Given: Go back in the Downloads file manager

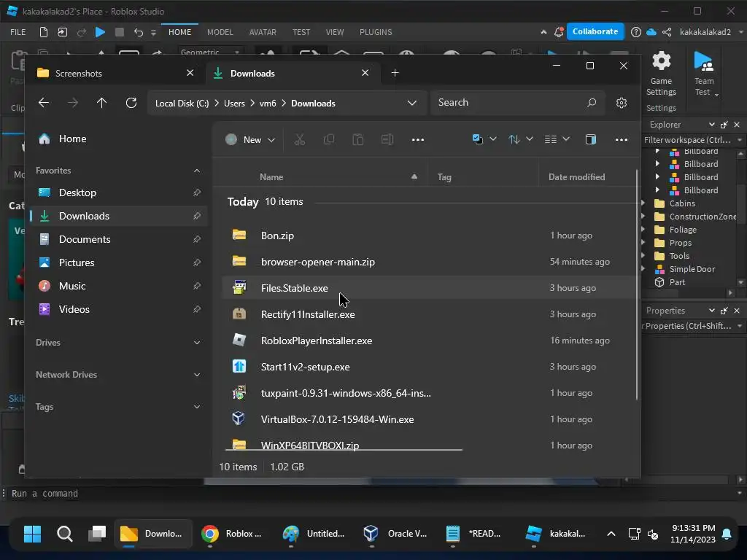Looking at the screenshot, I should coord(44,103).
